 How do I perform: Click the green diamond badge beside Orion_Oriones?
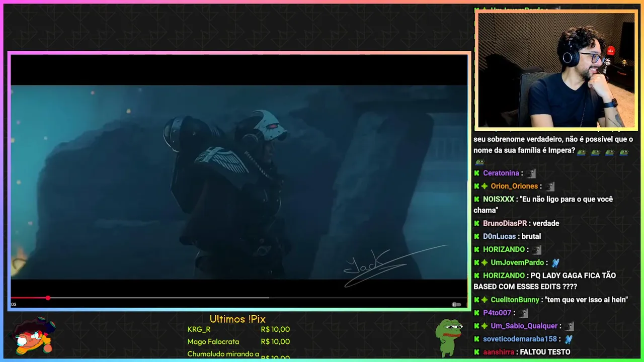pos(485,186)
